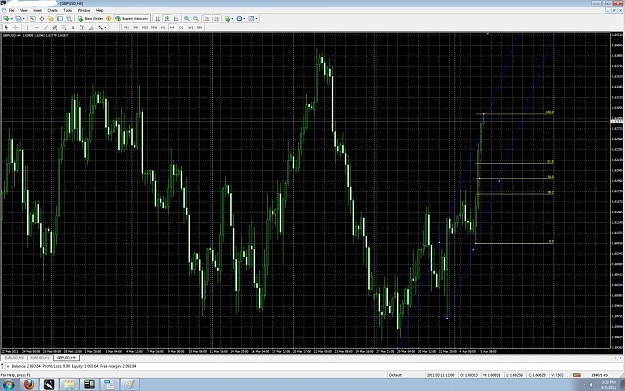
Task: Open the Window menu
Action: tap(84, 10)
